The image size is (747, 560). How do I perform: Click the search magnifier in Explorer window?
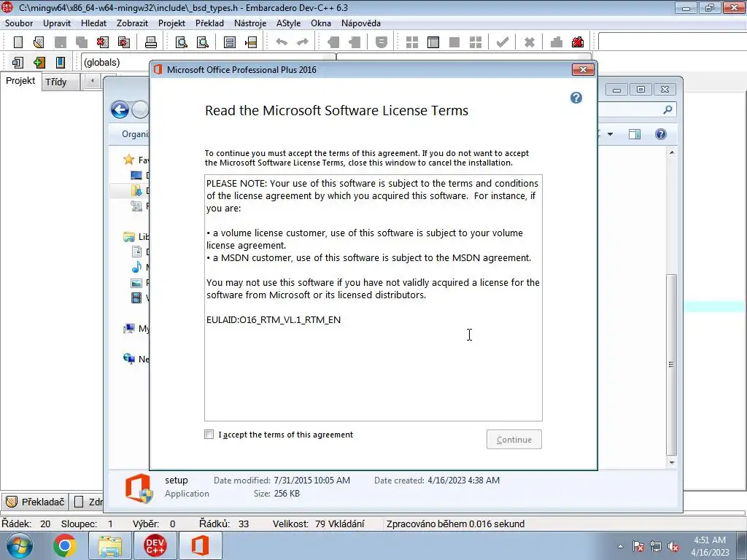point(667,109)
